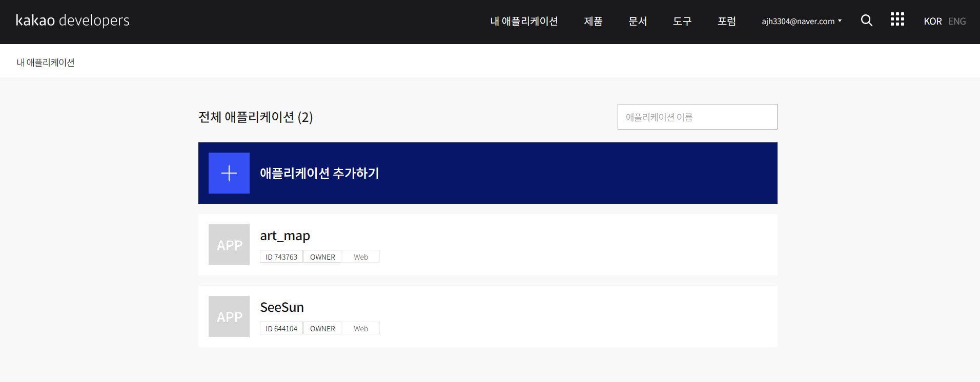Image resolution: width=980 pixels, height=382 pixels.
Task: Open the 제품 menu
Action: [x=593, y=21]
